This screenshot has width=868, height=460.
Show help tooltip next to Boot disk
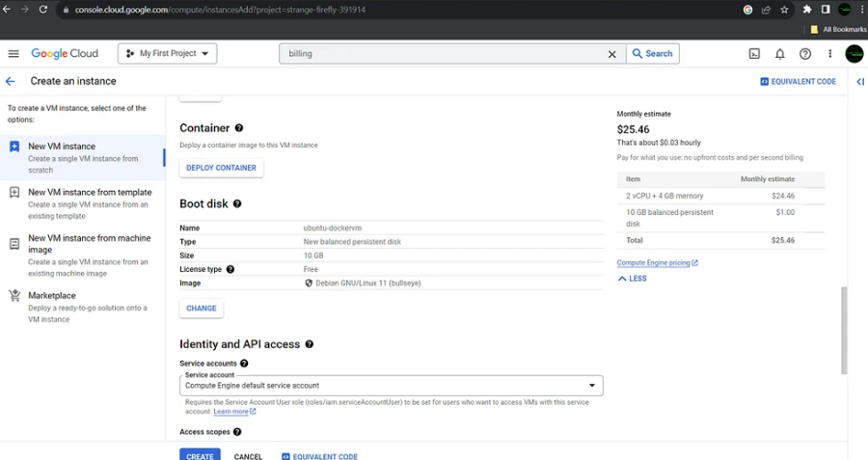tap(237, 203)
